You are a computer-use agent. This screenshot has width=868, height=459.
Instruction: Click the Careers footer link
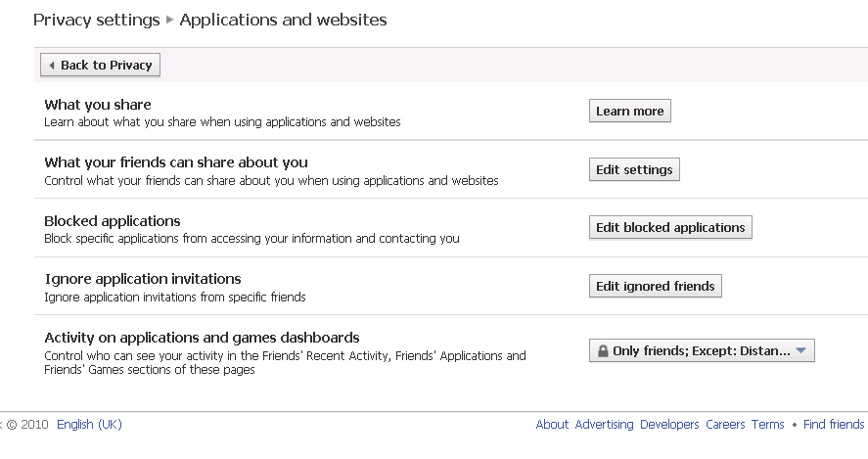[725, 425]
